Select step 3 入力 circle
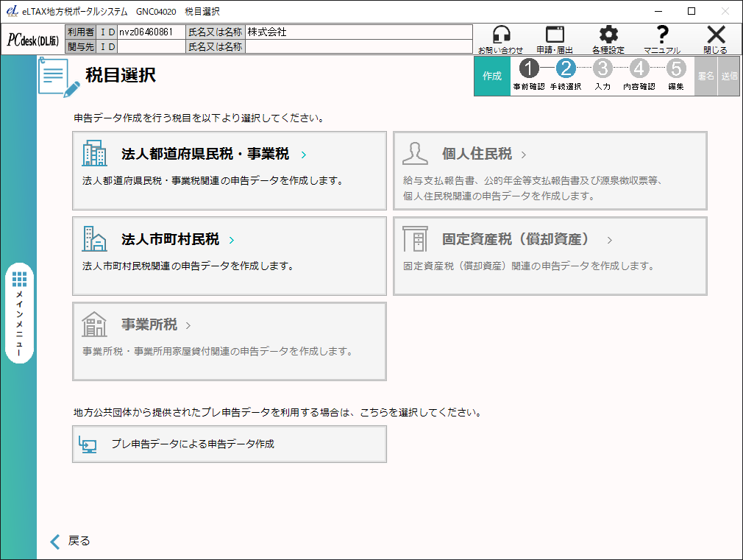The image size is (743, 560). tap(602, 68)
